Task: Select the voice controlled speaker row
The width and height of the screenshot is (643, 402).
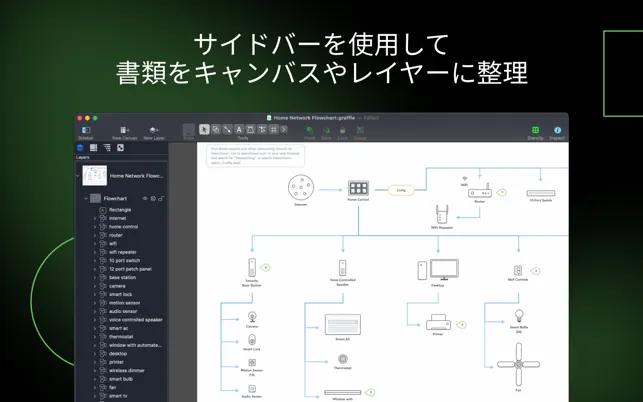Action: coord(121,320)
